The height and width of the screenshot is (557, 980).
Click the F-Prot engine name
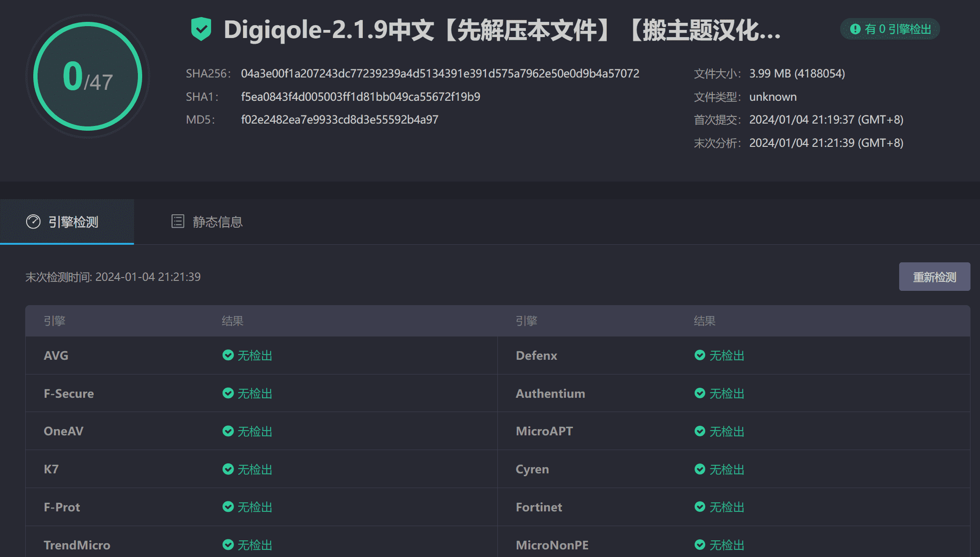[x=62, y=507]
